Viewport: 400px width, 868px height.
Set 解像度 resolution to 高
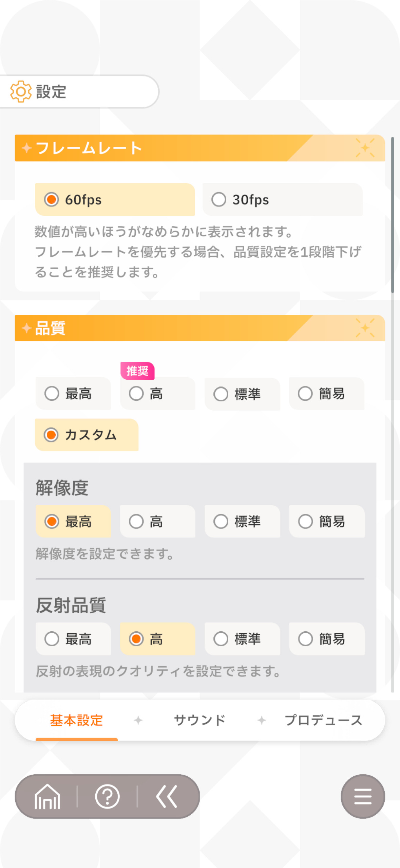pyautogui.click(x=158, y=521)
